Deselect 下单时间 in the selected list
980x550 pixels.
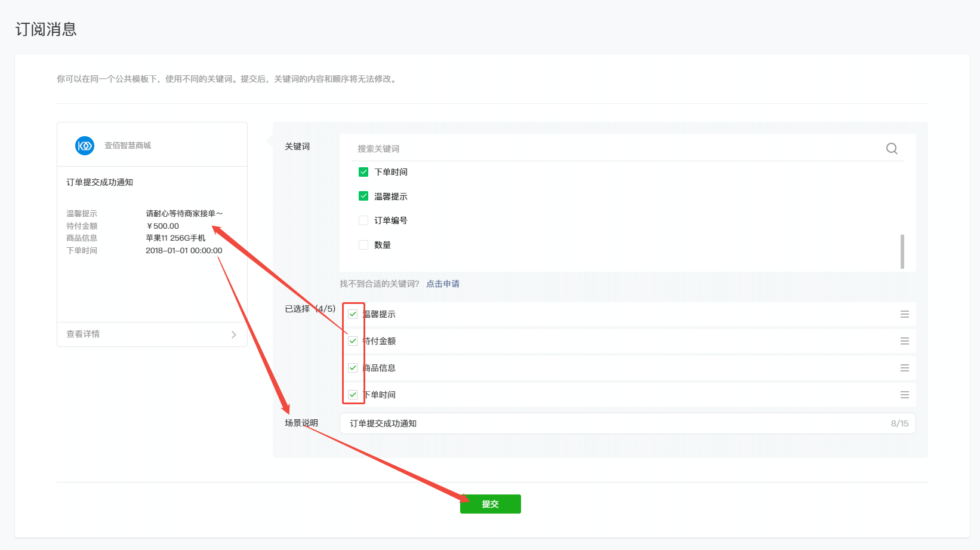tap(353, 395)
